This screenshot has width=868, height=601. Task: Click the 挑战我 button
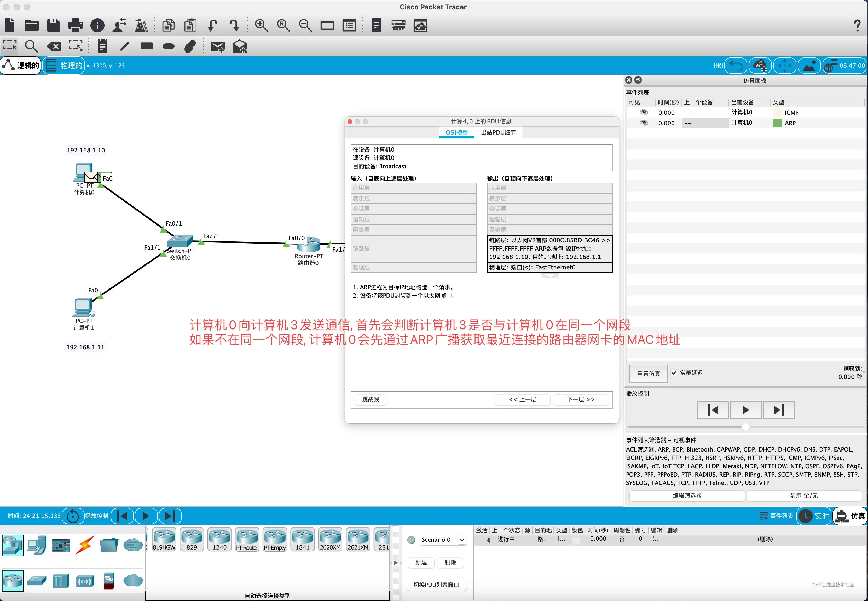(x=371, y=400)
